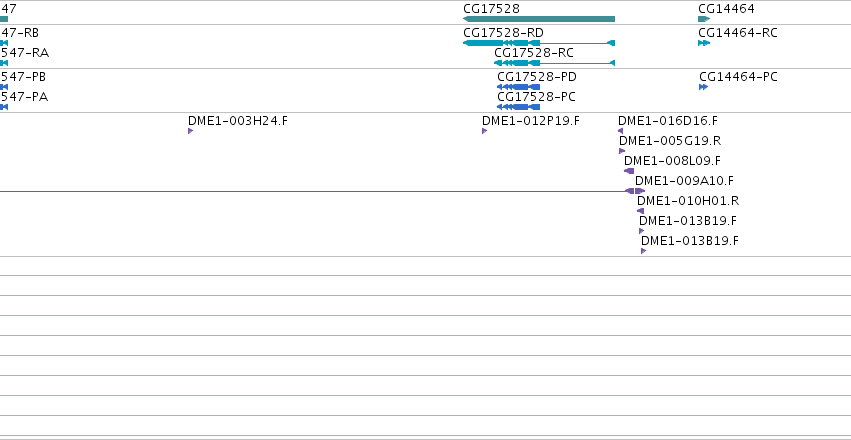Click the CG14464-RC transcript arrow glyph
The height and width of the screenshot is (440, 851).
pos(704,43)
